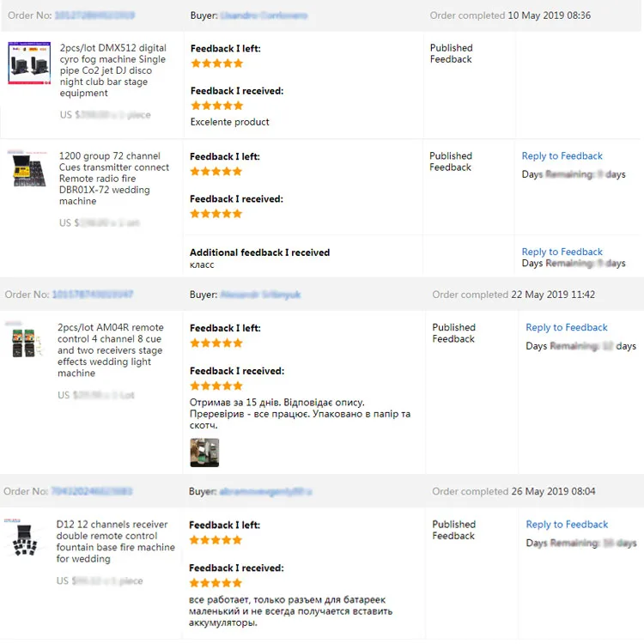The height and width of the screenshot is (644, 644).
Task: Reply to Feedback for the D12 receiver order
Action: (567, 525)
